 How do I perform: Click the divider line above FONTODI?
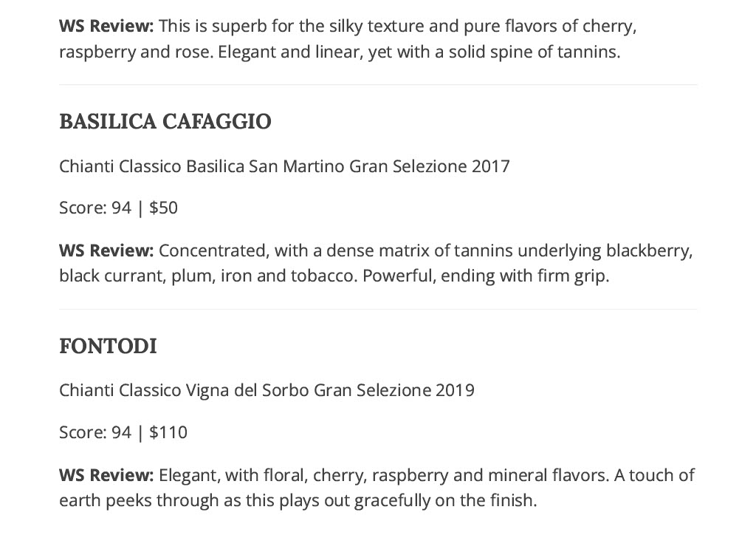[x=378, y=309]
